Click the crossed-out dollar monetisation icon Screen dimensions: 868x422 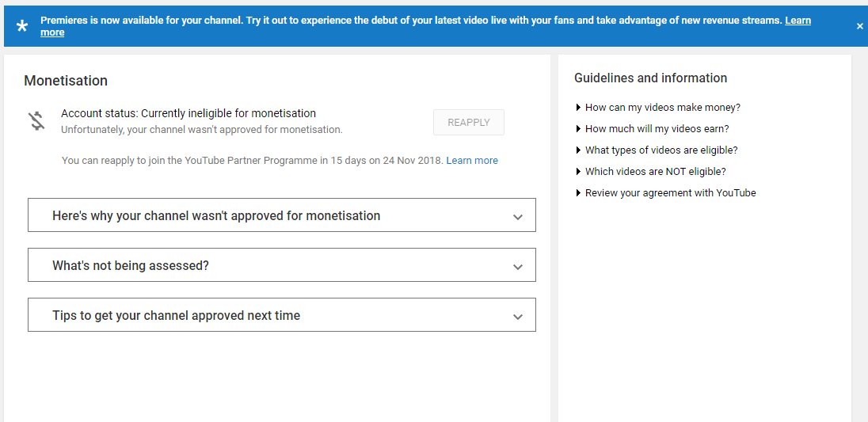click(x=36, y=120)
